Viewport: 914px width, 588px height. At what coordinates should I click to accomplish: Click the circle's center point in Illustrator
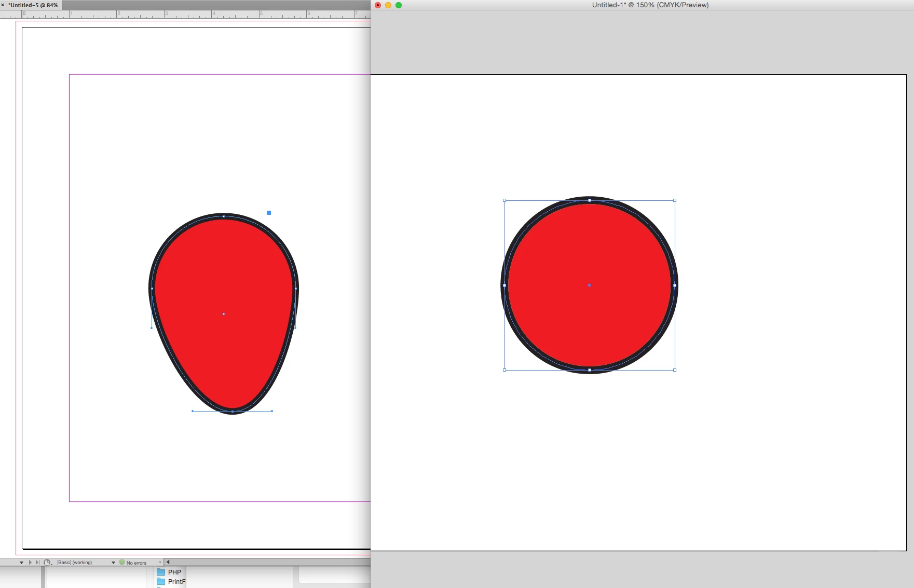point(589,285)
